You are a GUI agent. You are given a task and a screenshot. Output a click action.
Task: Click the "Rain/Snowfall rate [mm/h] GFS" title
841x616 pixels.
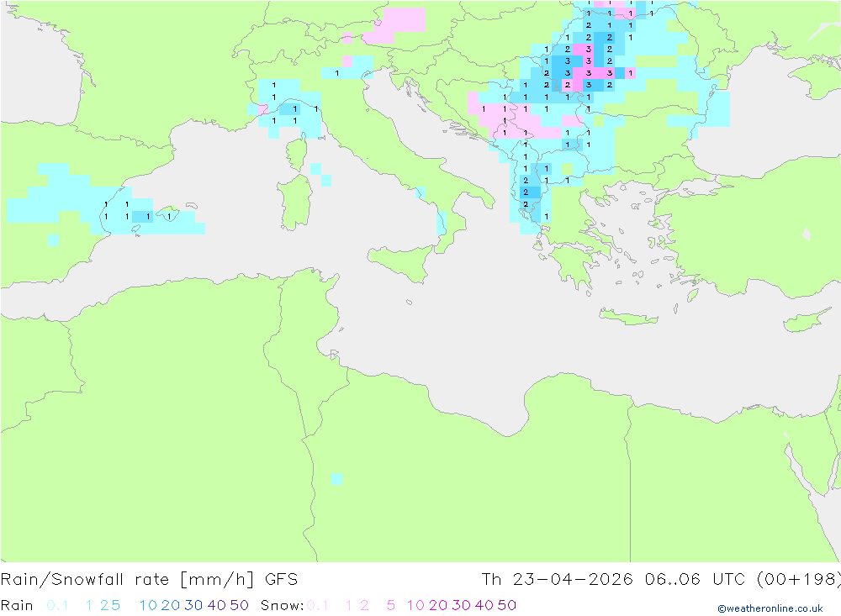click(149, 580)
